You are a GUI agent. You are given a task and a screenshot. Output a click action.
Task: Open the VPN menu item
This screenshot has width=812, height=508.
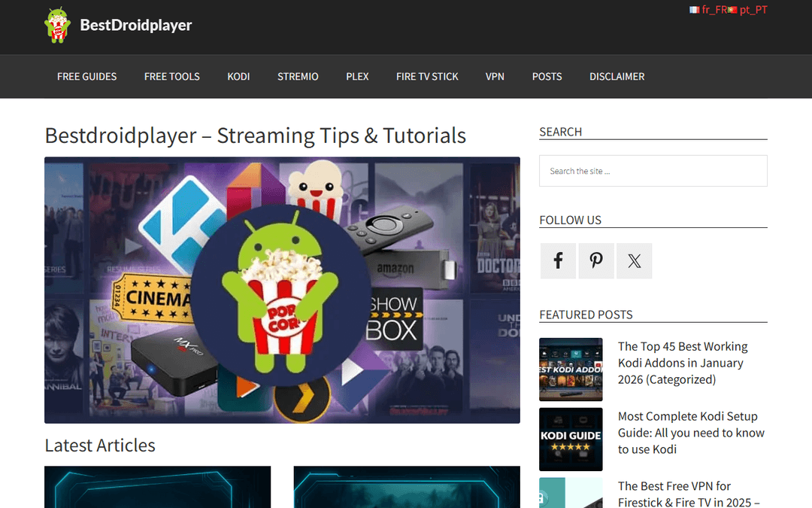pos(495,77)
